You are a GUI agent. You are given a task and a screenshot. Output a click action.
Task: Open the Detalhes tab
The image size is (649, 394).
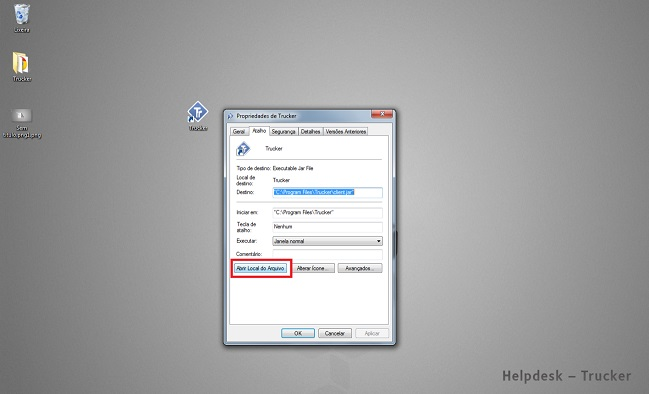point(310,131)
